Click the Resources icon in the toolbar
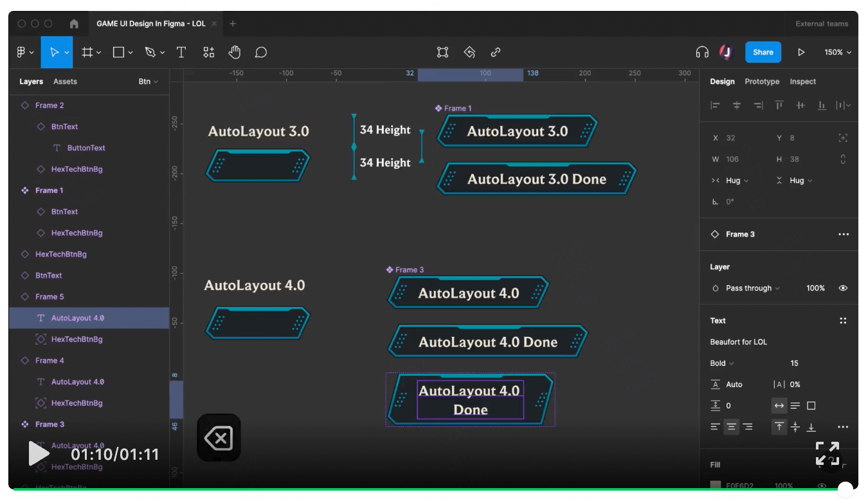Viewport: 868px width, 499px height. [208, 52]
